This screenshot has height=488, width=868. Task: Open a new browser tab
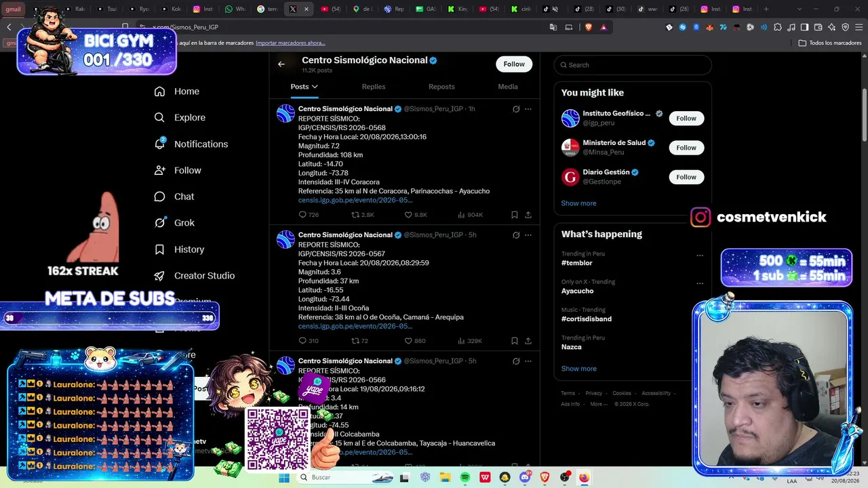tap(766, 9)
